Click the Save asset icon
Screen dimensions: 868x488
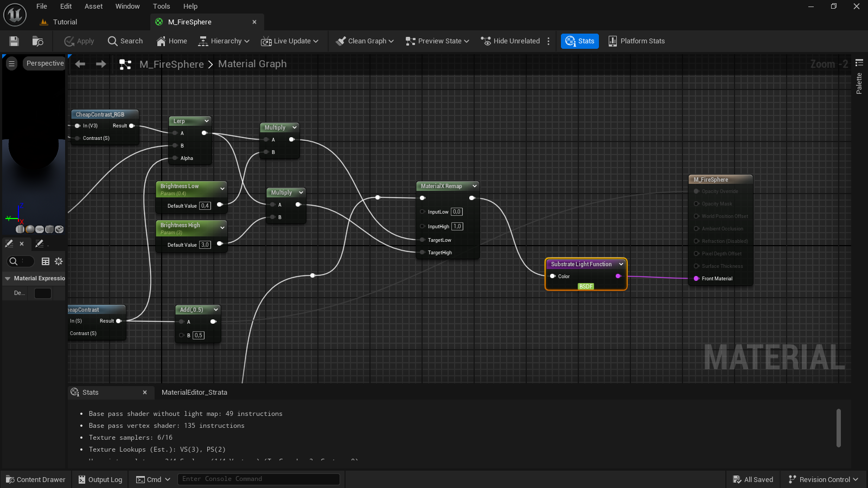coord(14,41)
